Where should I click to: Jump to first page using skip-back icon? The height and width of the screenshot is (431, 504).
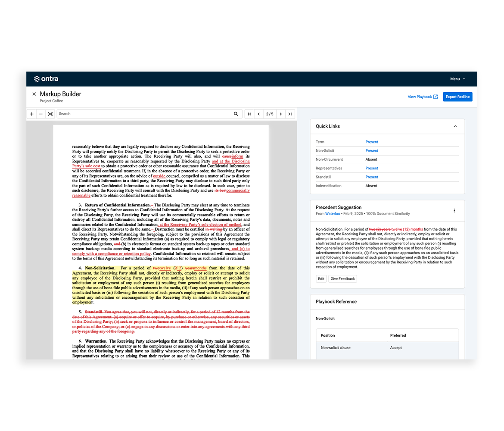pyautogui.click(x=249, y=113)
